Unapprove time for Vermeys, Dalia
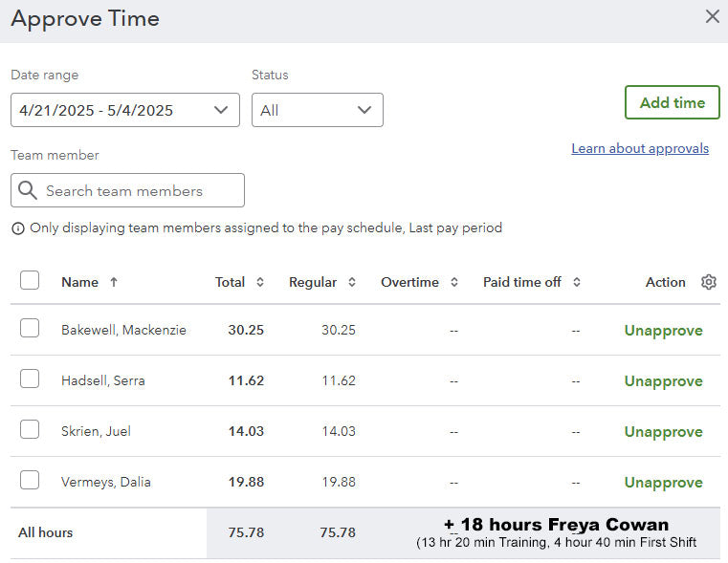 [x=663, y=483]
